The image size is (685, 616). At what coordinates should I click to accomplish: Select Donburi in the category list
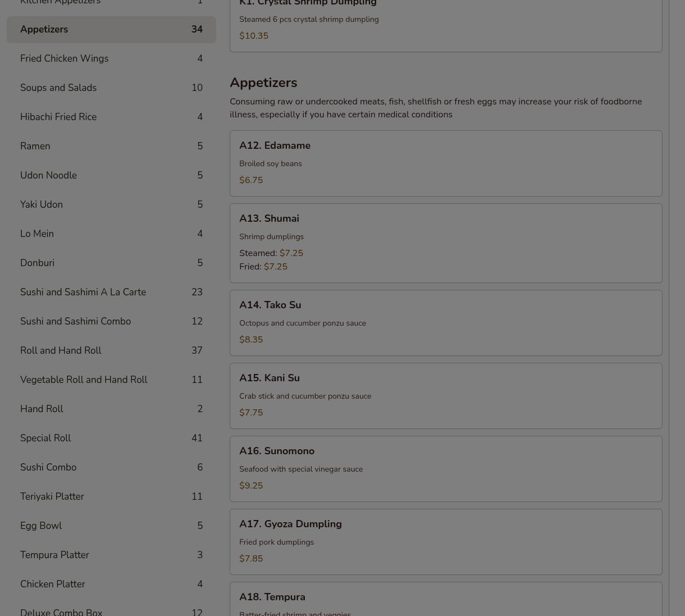(x=111, y=263)
